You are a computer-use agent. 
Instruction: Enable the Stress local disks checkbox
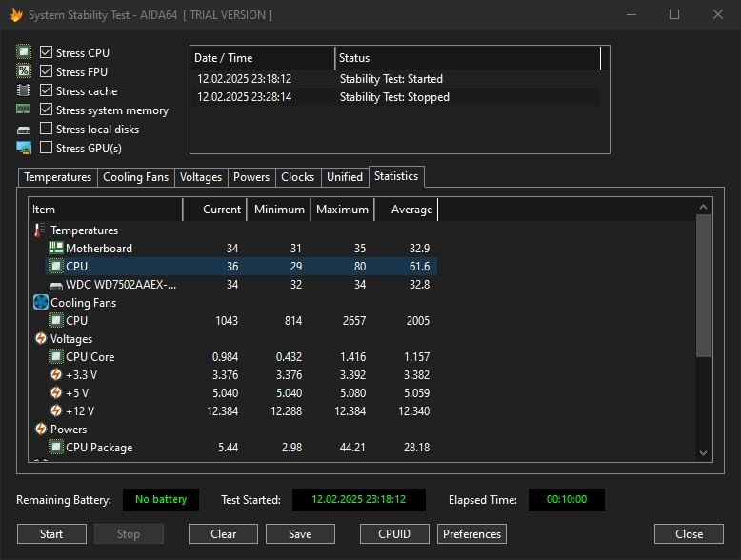pyautogui.click(x=46, y=128)
